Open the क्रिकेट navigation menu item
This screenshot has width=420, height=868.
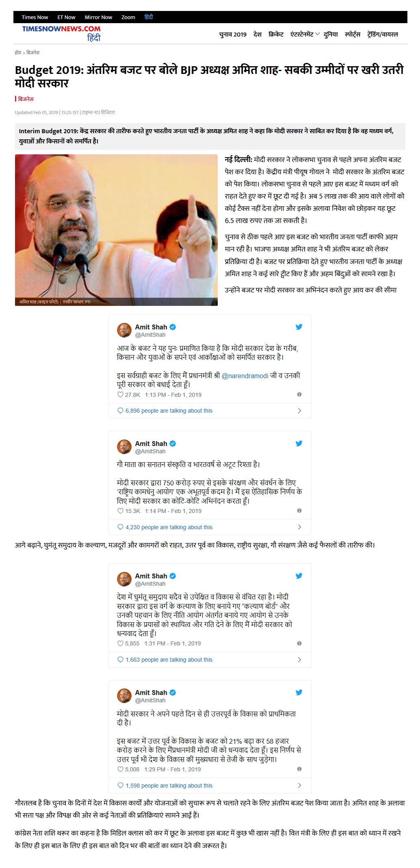coord(276,34)
